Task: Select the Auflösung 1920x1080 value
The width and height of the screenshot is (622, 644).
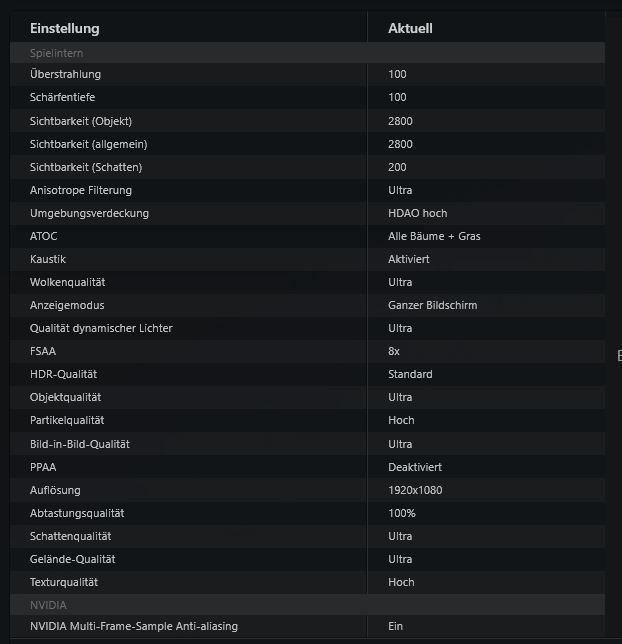Action: (415, 490)
